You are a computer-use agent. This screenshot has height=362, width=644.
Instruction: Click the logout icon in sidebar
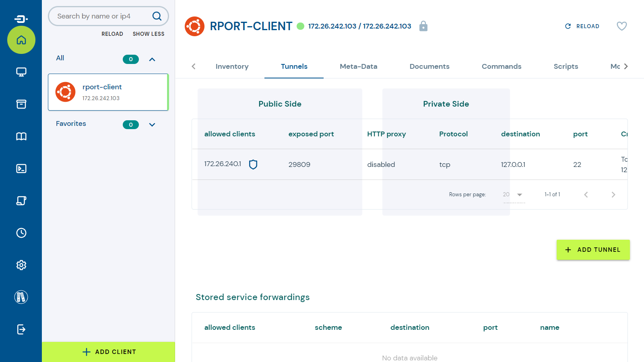pos(21,329)
